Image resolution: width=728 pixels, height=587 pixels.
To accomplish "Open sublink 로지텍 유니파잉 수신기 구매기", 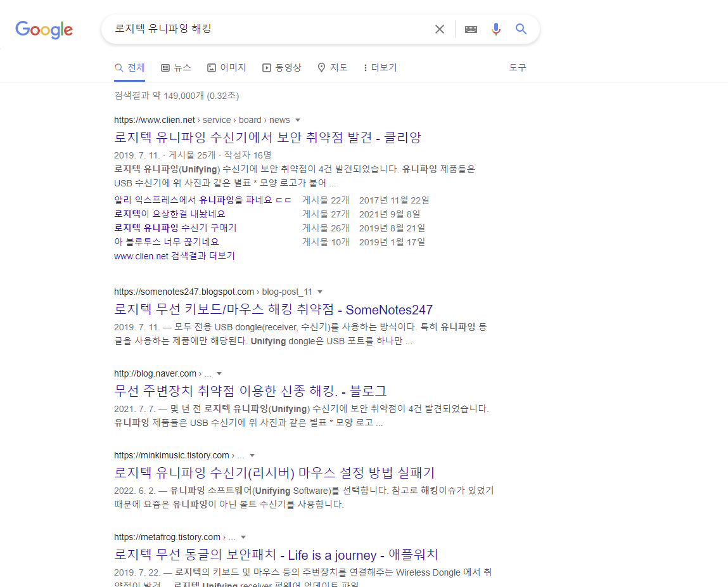I will [176, 228].
